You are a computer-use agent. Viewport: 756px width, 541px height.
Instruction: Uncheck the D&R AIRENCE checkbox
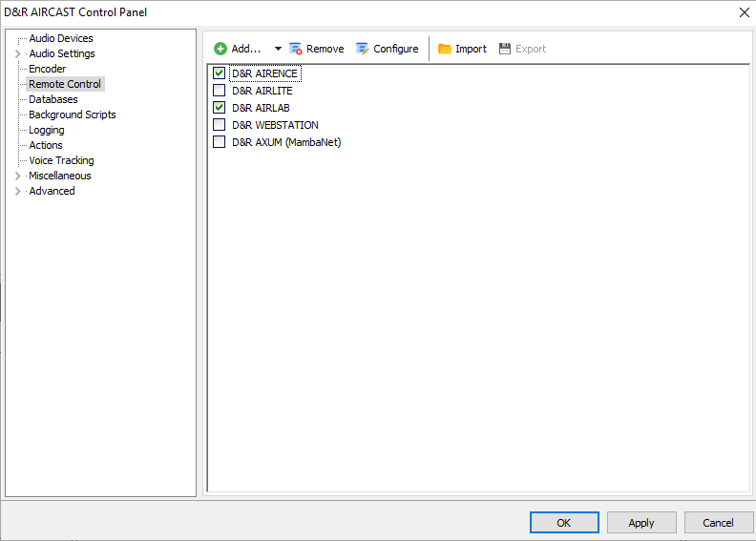tap(220, 73)
